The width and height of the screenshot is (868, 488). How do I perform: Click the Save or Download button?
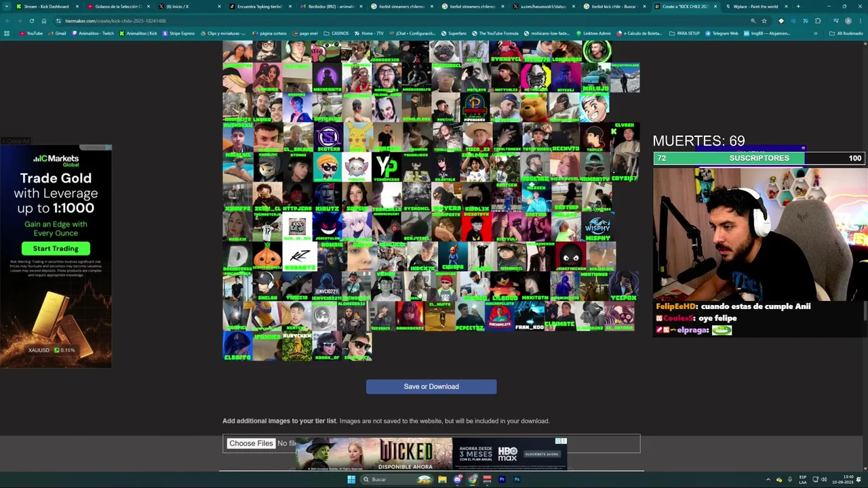pos(431,386)
